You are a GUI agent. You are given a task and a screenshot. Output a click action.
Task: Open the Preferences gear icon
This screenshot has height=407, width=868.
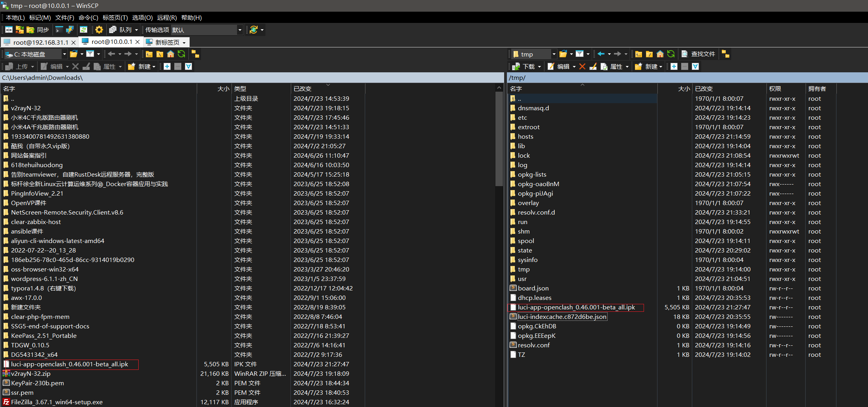(99, 30)
